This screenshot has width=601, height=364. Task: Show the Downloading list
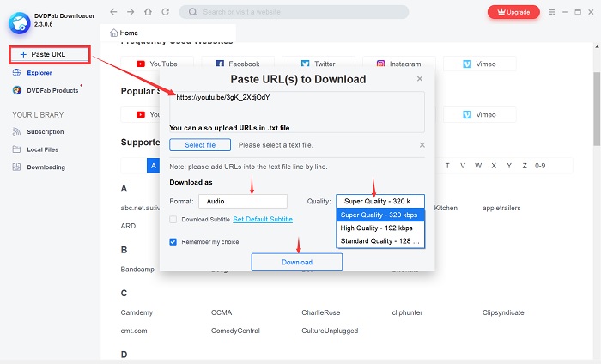(x=45, y=167)
